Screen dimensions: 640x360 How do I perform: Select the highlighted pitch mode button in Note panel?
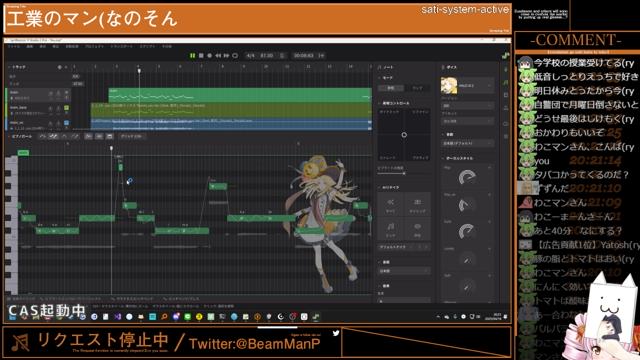[391, 88]
